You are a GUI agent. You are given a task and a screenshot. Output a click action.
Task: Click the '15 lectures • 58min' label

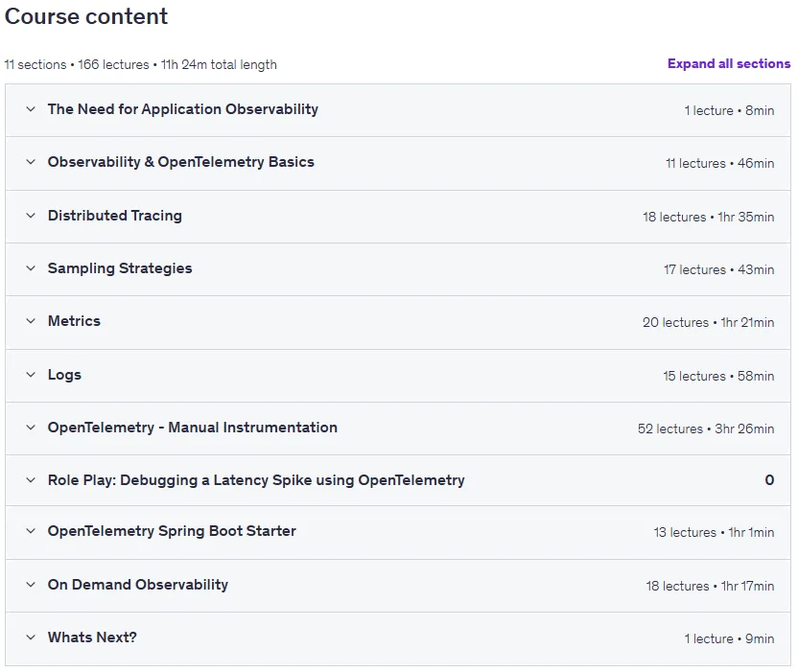point(718,376)
